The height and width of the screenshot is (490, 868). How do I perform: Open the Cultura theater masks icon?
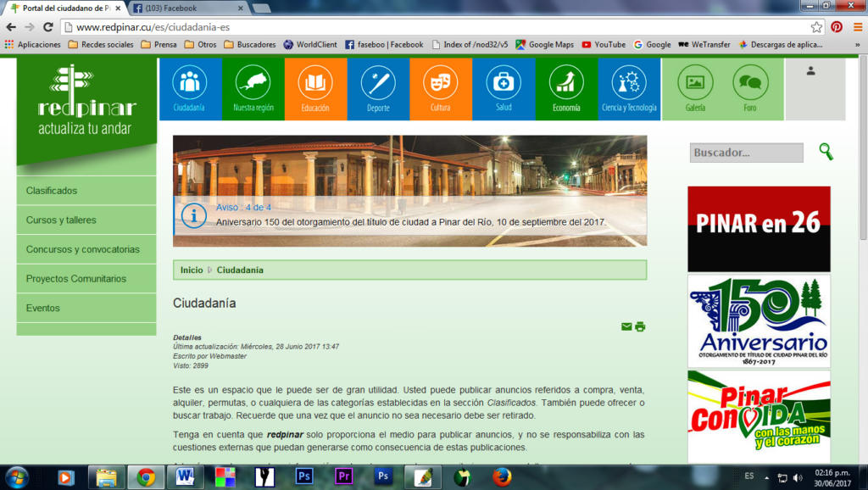click(440, 83)
